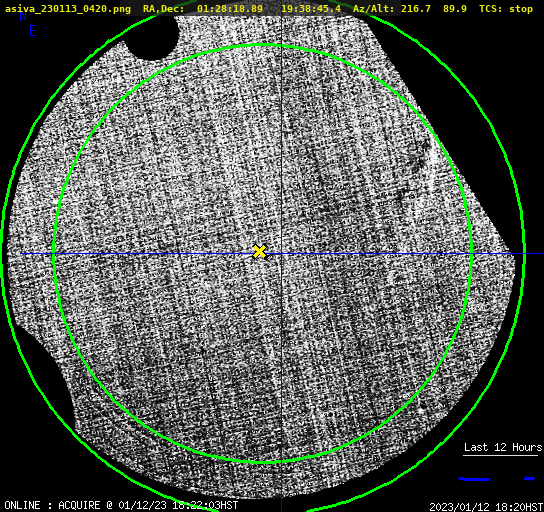Open the Last 12 Hours link
The height and width of the screenshot is (512, 544).
point(503,447)
